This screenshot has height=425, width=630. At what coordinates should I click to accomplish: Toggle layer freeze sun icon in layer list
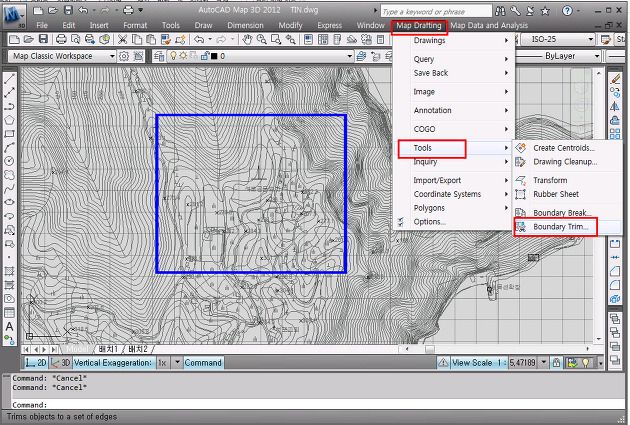coord(183,56)
